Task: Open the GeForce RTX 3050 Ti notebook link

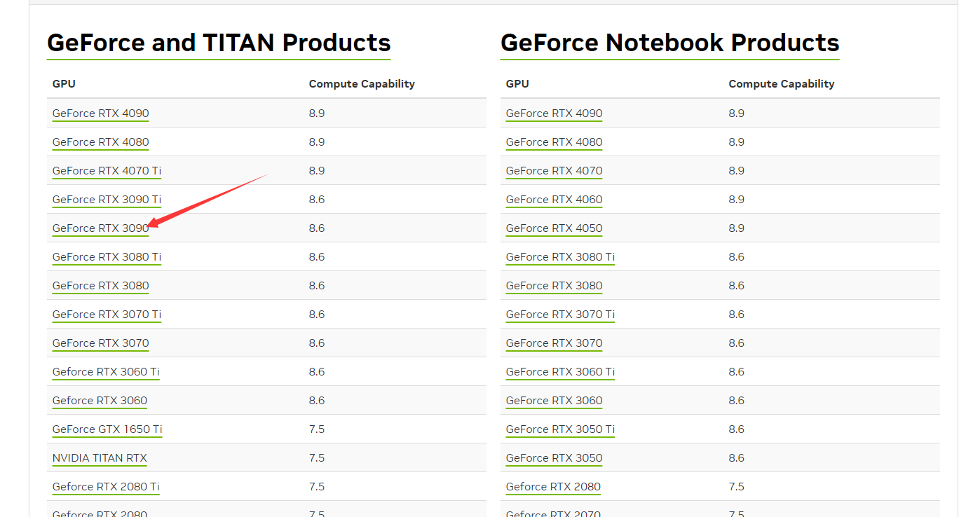Action: coord(560,429)
